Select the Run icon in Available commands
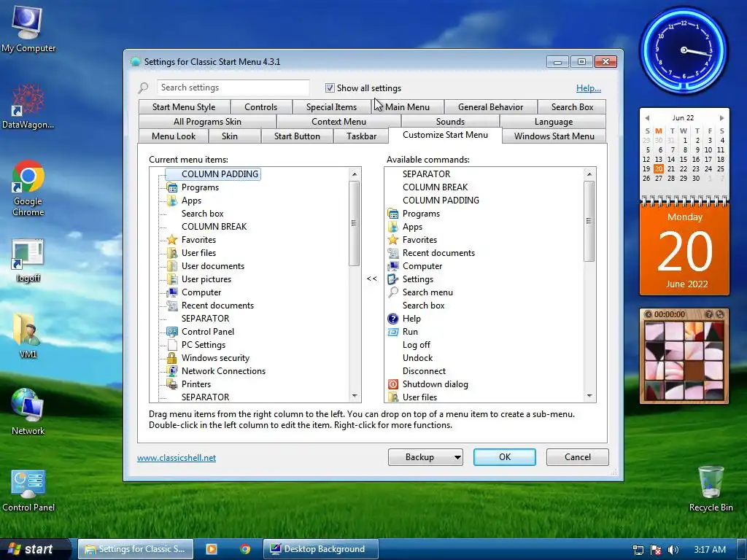The height and width of the screenshot is (560, 747). [x=393, y=332]
